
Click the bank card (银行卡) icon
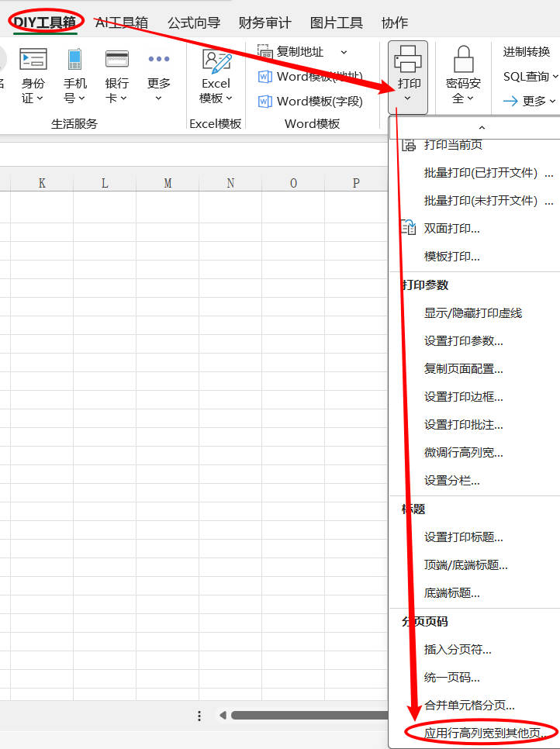(x=117, y=60)
